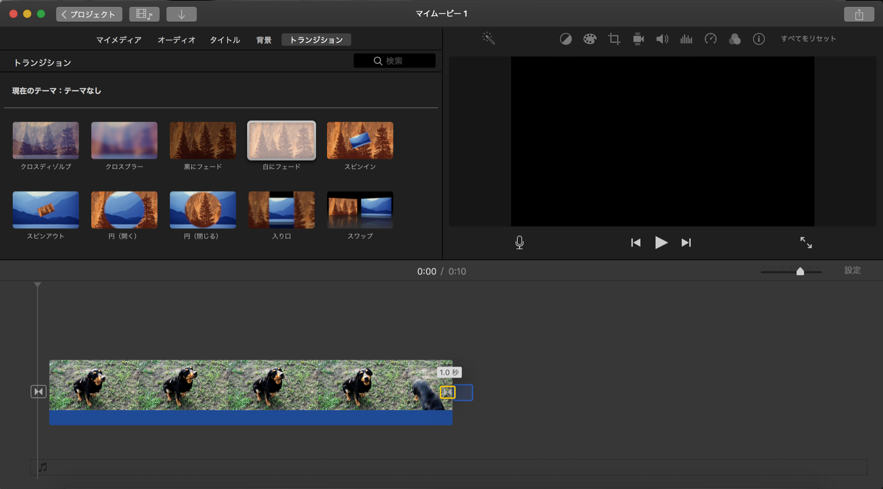Open the speed adjustment gauge
Image resolution: width=883 pixels, height=489 pixels.
(x=711, y=39)
